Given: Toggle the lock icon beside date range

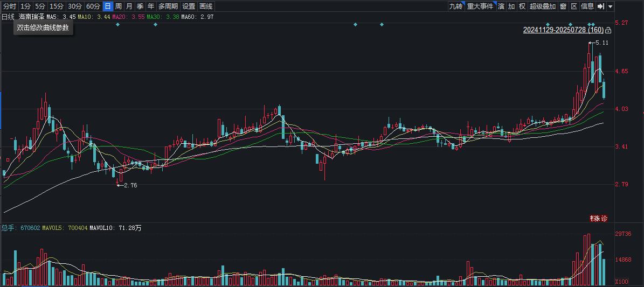Looking at the screenshot, I should coord(608,30).
